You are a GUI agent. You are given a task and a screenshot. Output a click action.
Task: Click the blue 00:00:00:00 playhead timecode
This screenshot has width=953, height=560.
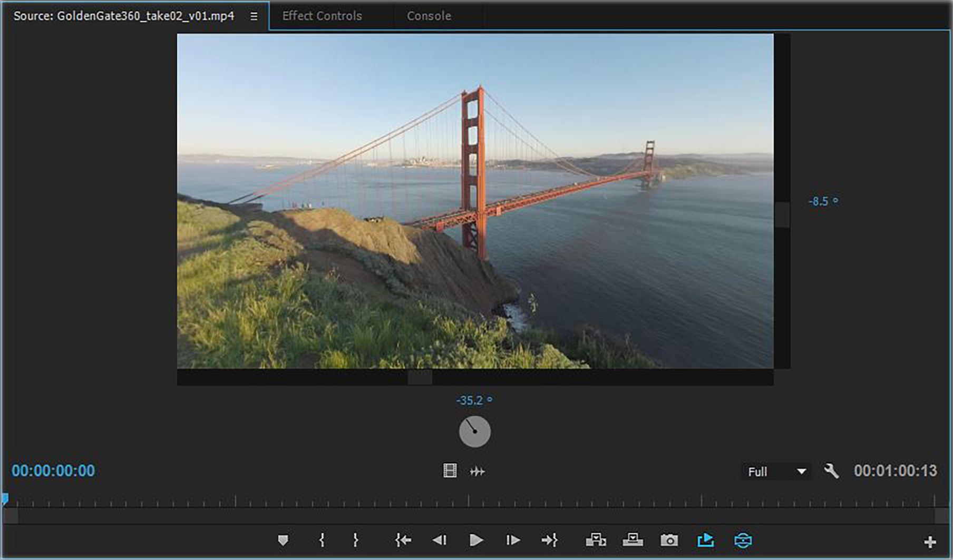(53, 470)
